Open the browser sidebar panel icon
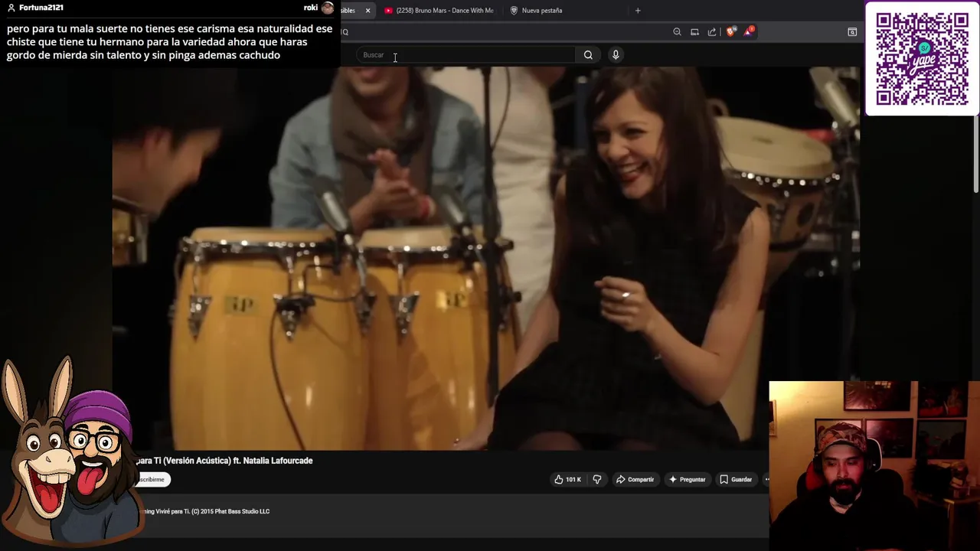Viewport: 980px width, 551px height. (x=852, y=31)
